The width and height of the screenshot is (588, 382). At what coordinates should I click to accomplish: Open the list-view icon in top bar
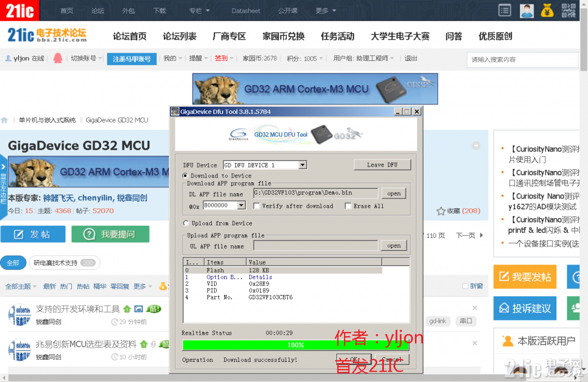504,10
